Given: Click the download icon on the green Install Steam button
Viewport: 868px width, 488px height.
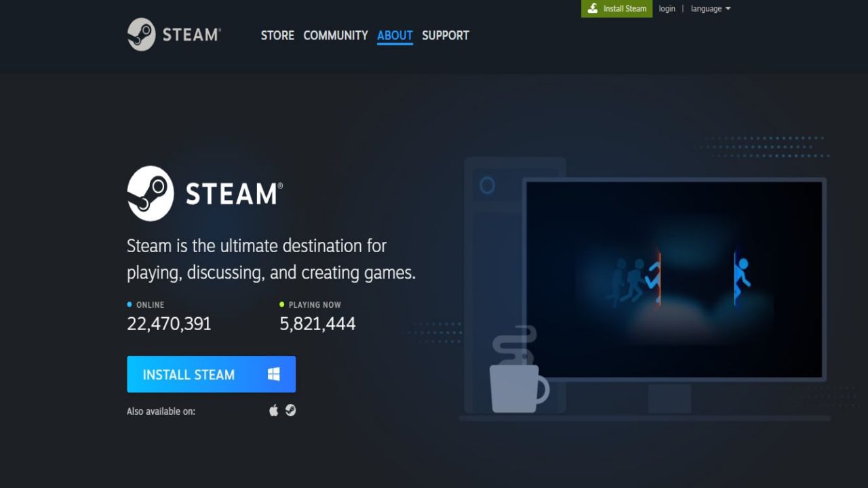Looking at the screenshot, I should click(x=593, y=8).
